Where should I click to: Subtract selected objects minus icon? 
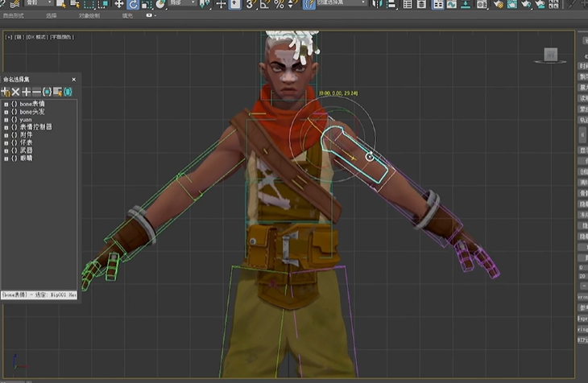point(36,92)
